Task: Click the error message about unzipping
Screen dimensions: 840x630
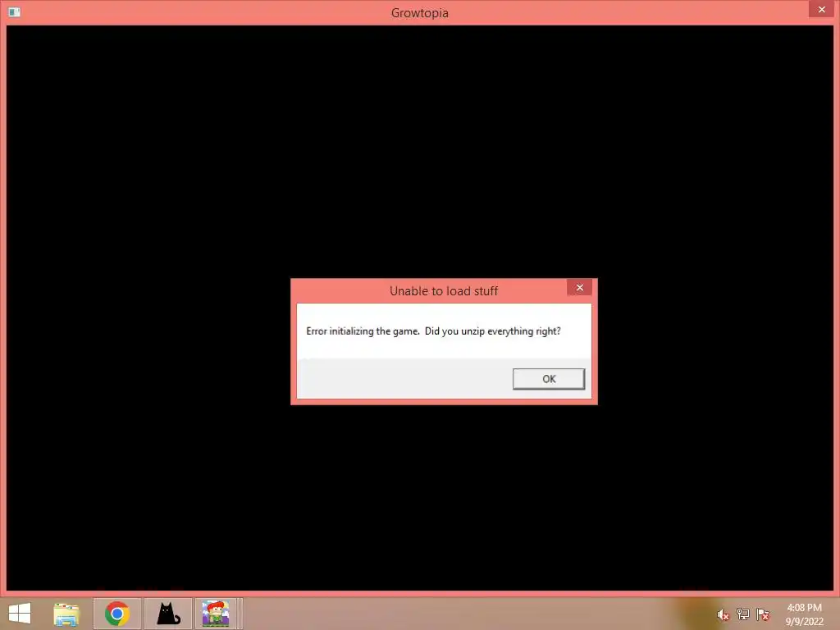Action: point(433,331)
